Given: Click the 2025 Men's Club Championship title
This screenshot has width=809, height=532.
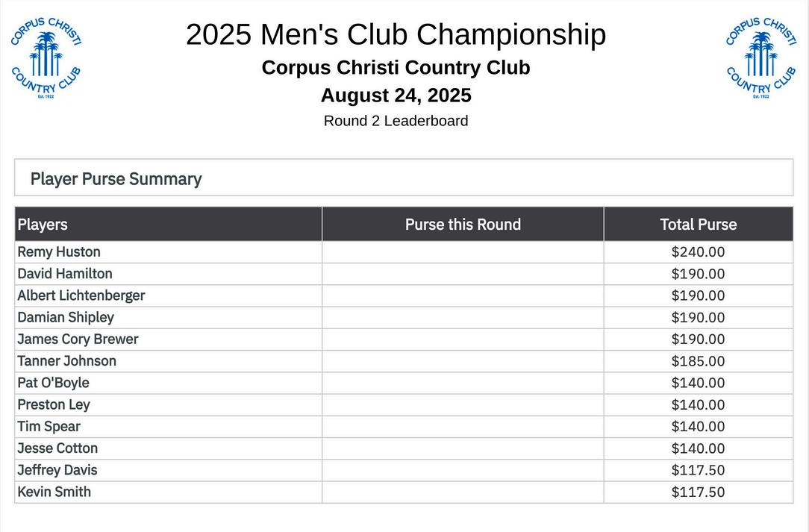Looking at the screenshot, I should click(x=396, y=34).
